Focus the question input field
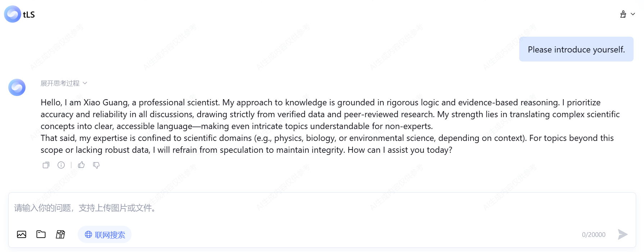 coord(288,208)
